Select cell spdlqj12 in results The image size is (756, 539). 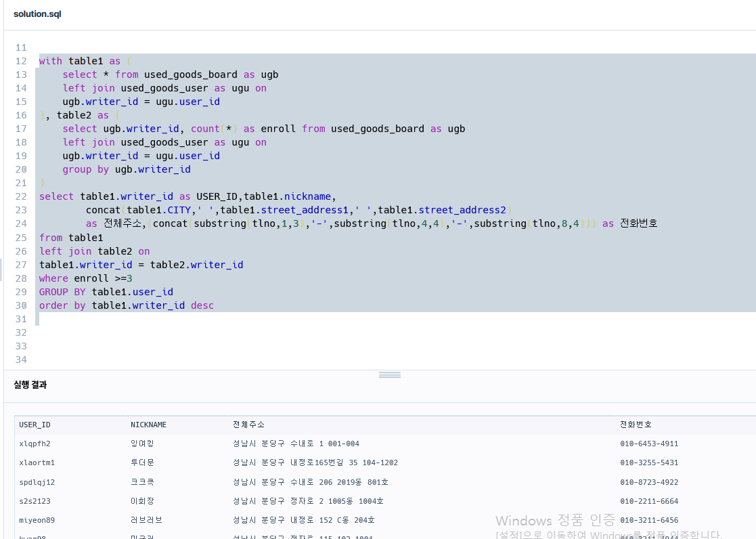pyautogui.click(x=37, y=482)
